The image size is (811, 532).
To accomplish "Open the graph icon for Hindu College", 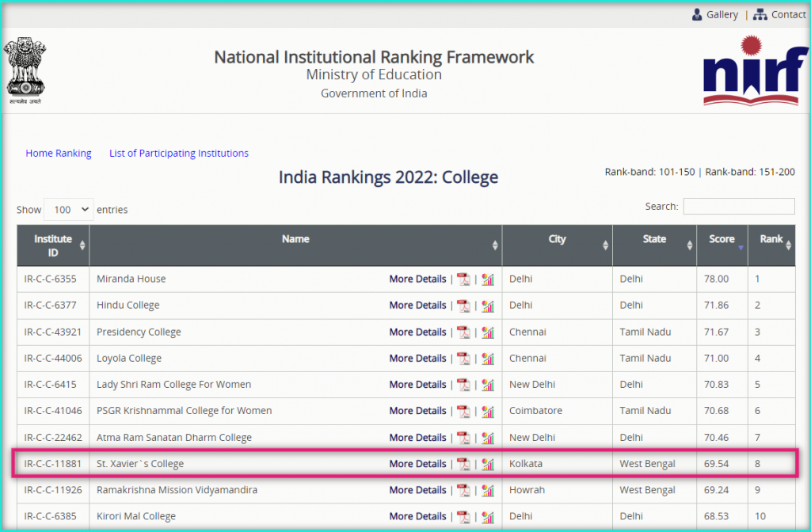I will pyautogui.click(x=488, y=306).
